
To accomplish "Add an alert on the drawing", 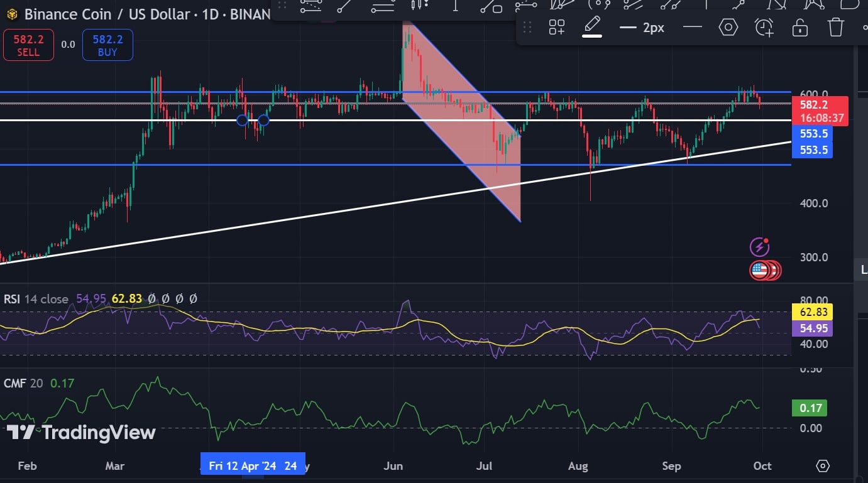I will pyautogui.click(x=764, y=27).
